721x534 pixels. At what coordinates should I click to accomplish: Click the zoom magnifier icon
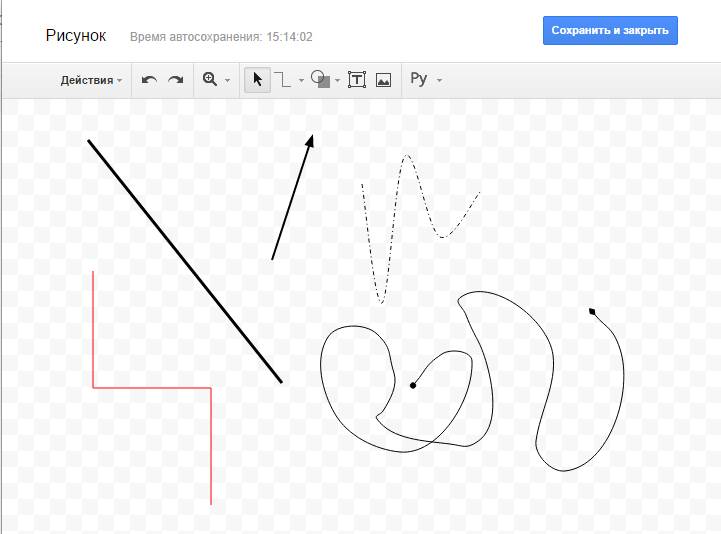[210, 79]
